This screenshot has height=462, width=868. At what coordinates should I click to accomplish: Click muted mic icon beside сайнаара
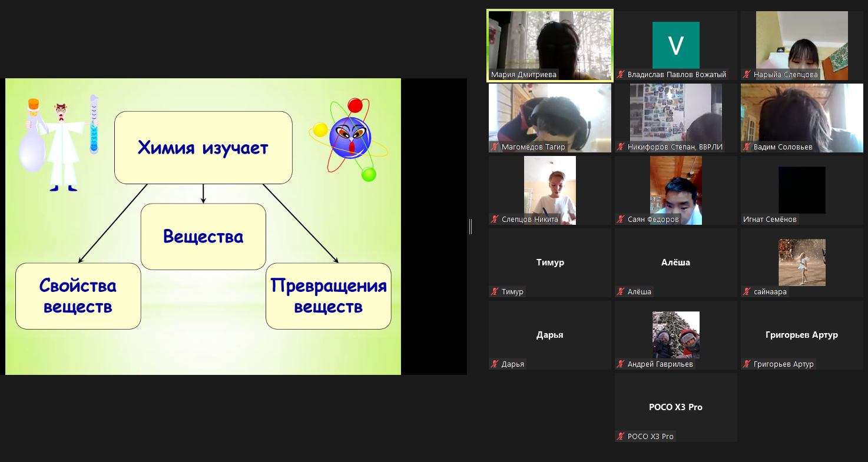point(747,292)
